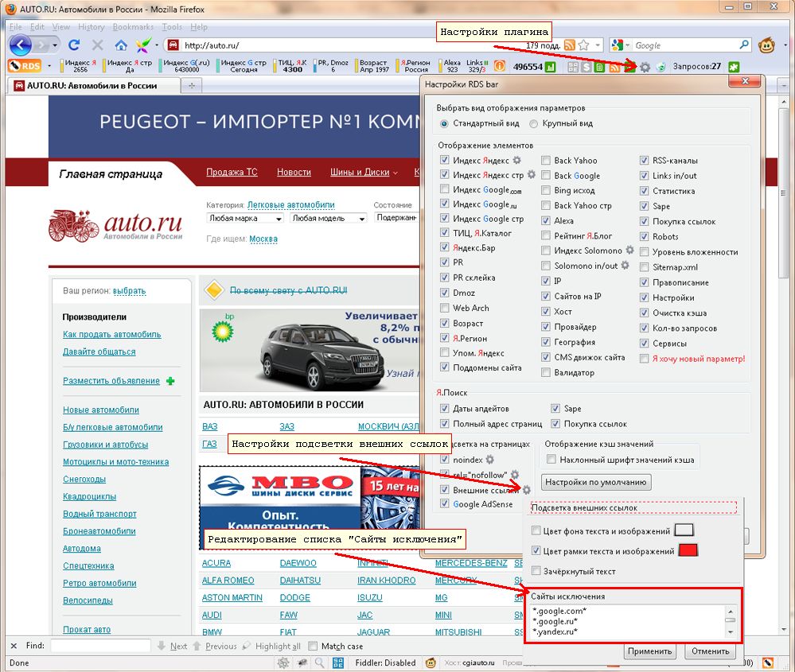This screenshot has height=672, width=795.
Task: Click the search magnifier in Google box
Action: pyautogui.click(x=744, y=45)
